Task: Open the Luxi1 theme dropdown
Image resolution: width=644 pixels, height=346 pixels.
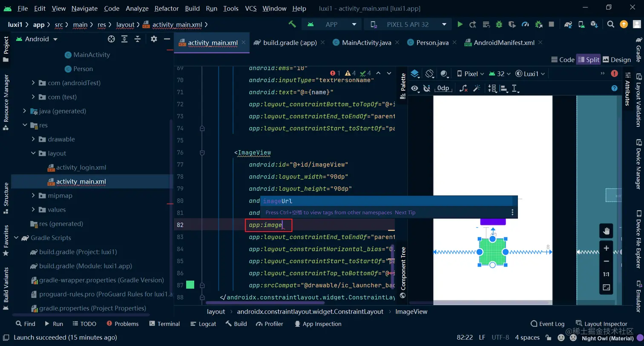Action: point(530,74)
